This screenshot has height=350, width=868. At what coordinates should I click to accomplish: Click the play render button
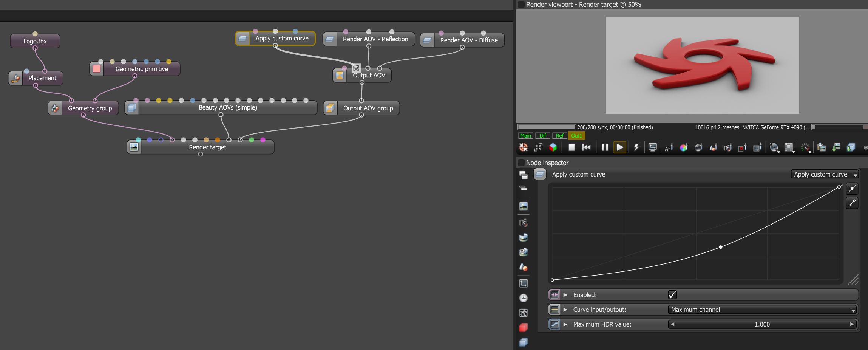619,147
